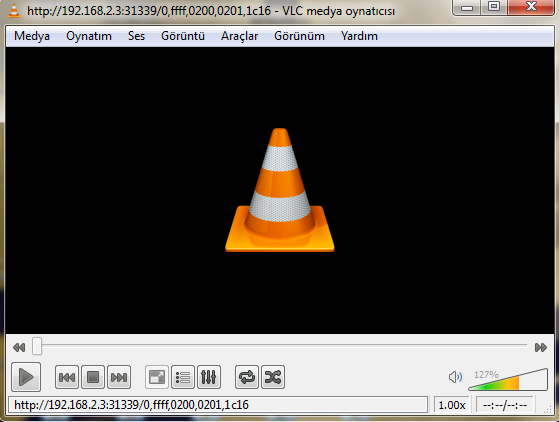Start playback with the Play button
The width and height of the screenshot is (559, 422).
point(26,377)
